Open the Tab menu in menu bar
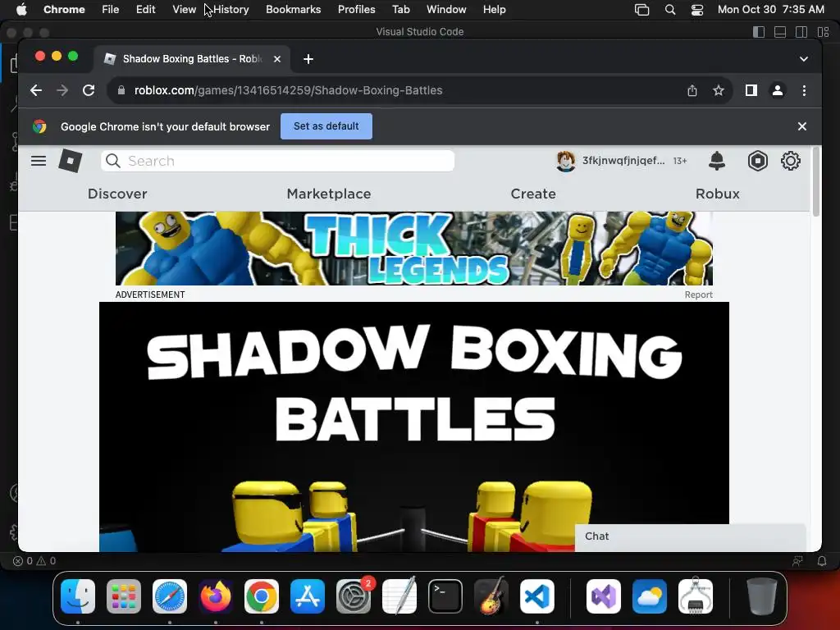This screenshot has height=630, width=840. (400, 10)
